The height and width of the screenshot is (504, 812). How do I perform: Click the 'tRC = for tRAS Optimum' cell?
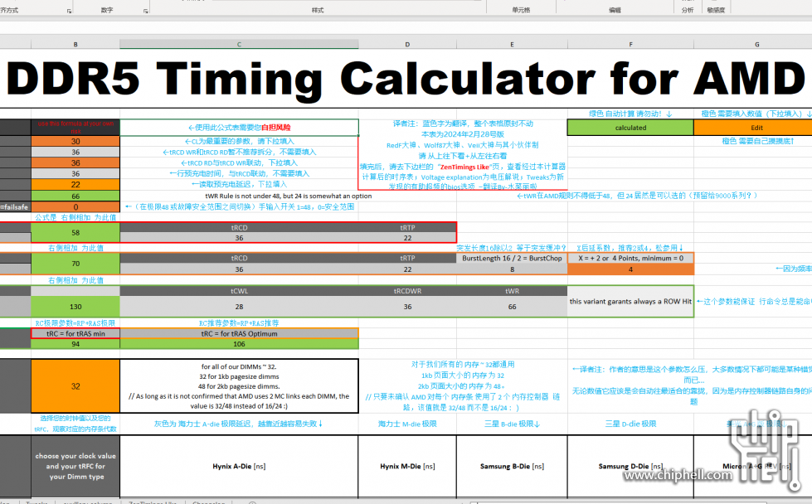tap(239, 334)
